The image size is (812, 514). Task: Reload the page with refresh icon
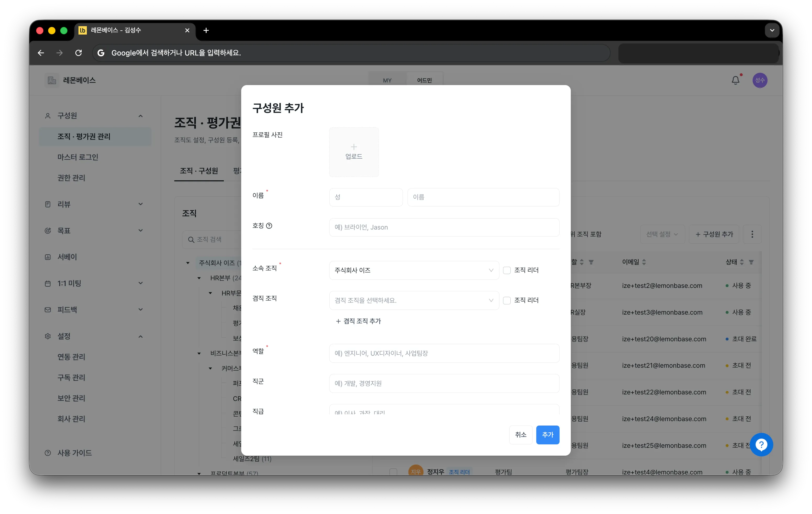pyautogui.click(x=78, y=53)
